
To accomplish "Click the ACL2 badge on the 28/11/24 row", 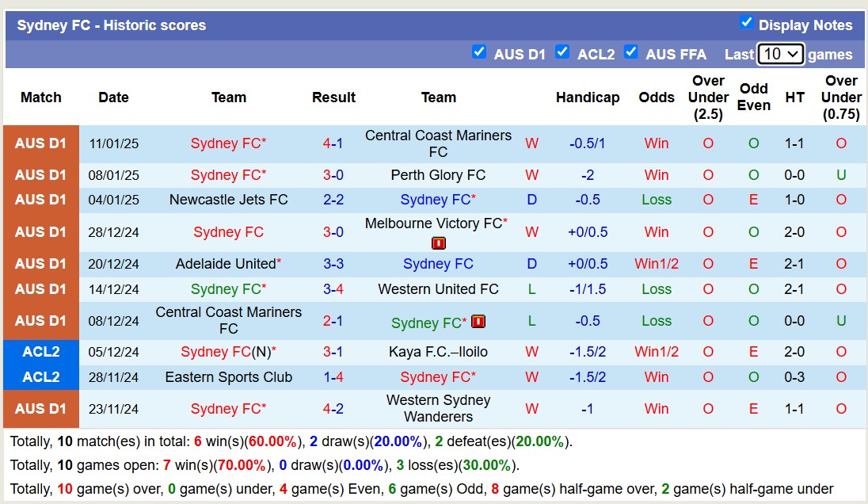I will click(x=40, y=377).
